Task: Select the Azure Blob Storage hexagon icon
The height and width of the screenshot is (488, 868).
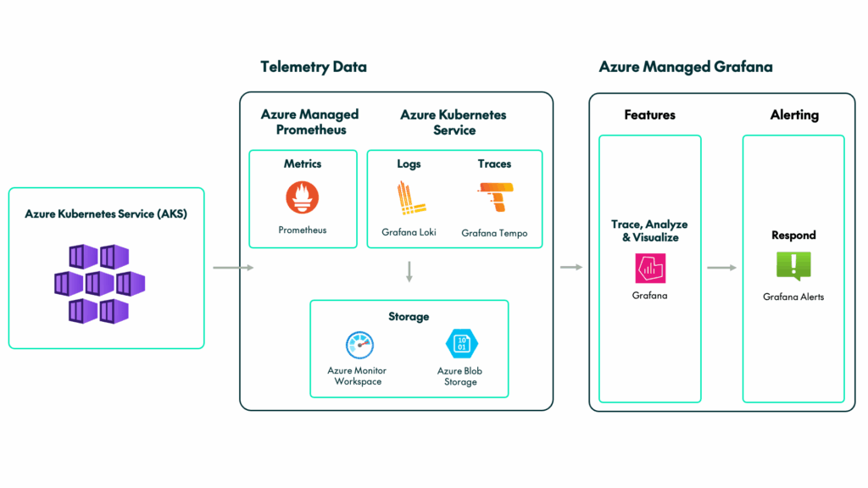Action: coord(462,344)
